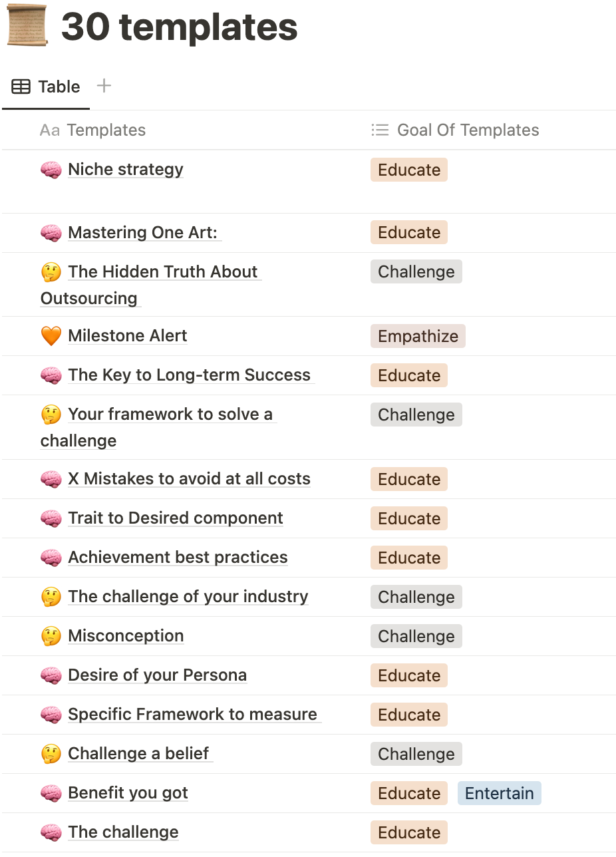Image resolution: width=616 pixels, height=857 pixels.
Task: Click the orange heart icon for Milestone Alert
Action: click(51, 336)
